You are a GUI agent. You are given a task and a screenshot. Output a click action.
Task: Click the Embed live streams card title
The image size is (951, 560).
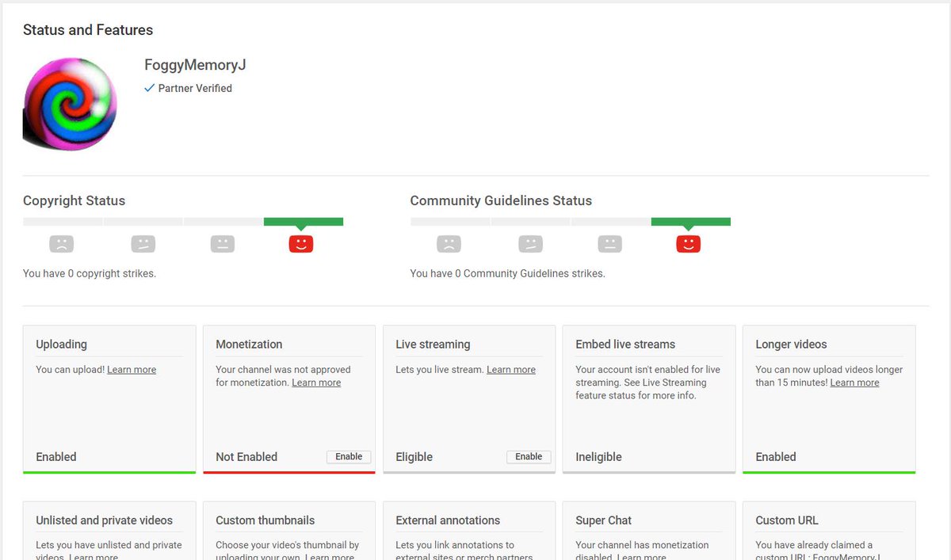coord(625,345)
